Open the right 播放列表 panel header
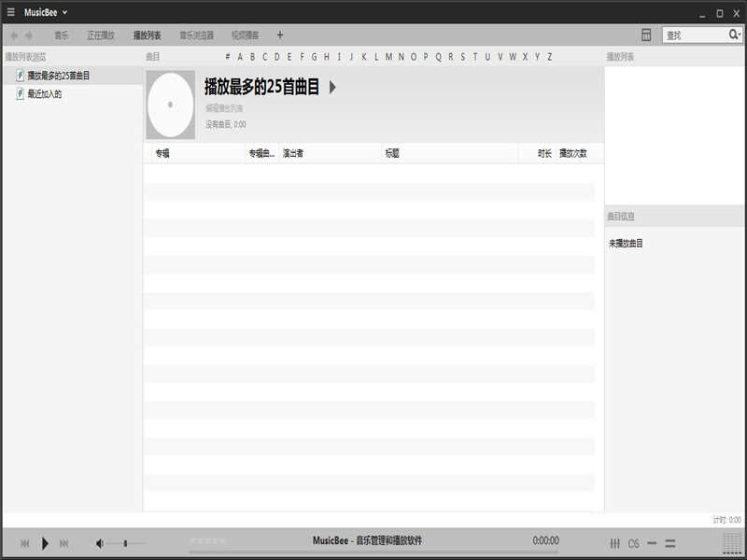Viewport: 747px width, 560px height. click(620, 57)
